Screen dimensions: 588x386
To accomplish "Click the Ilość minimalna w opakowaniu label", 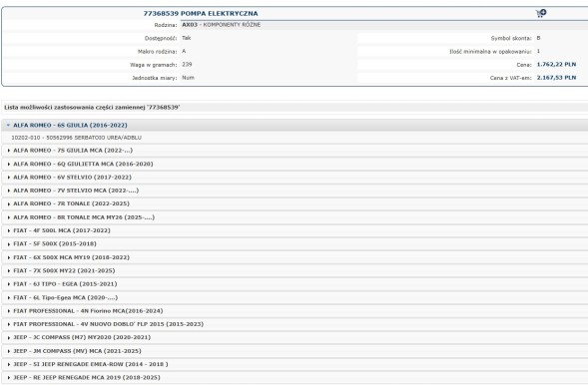I will pos(490,51).
